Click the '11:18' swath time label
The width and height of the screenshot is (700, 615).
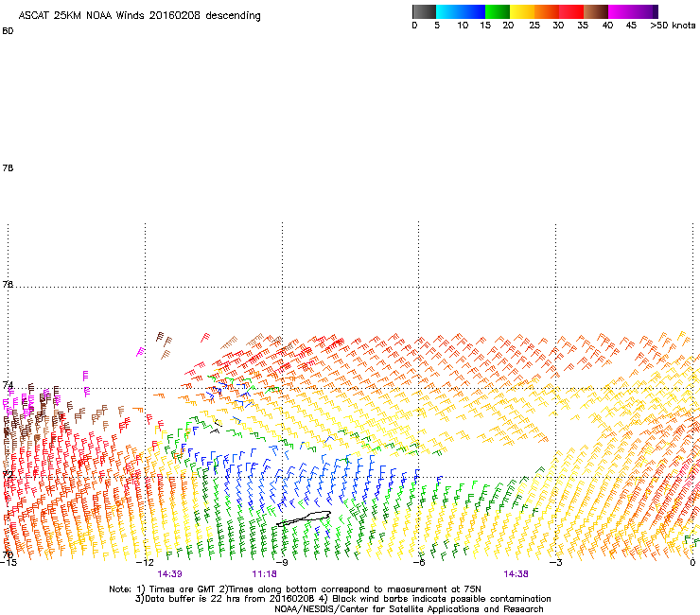click(264, 574)
